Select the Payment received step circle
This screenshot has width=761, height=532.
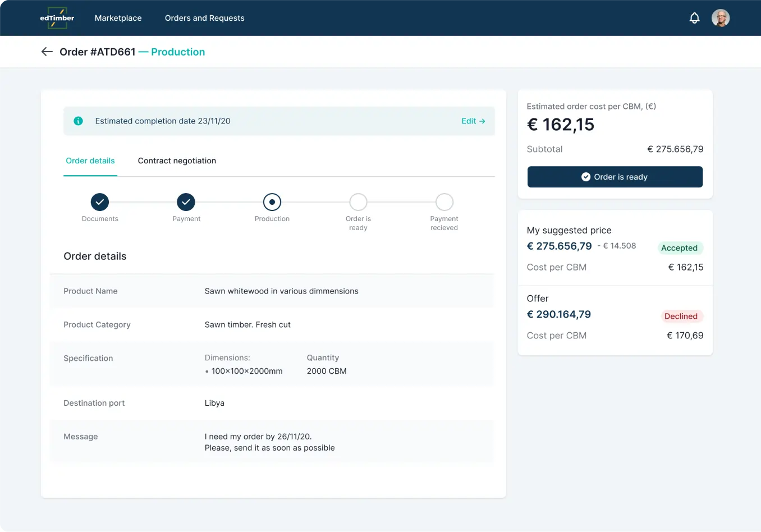pyautogui.click(x=444, y=202)
